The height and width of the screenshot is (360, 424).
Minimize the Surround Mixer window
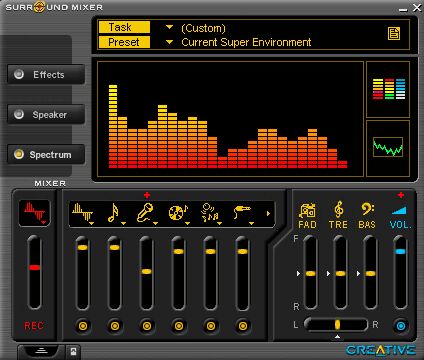point(403,9)
